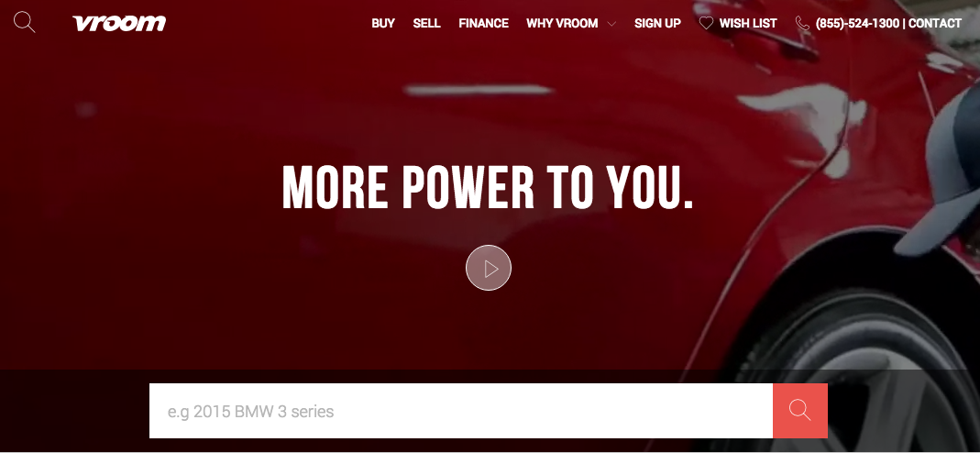Open the Buy page
The width and height of the screenshot is (980, 453).
tap(383, 23)
